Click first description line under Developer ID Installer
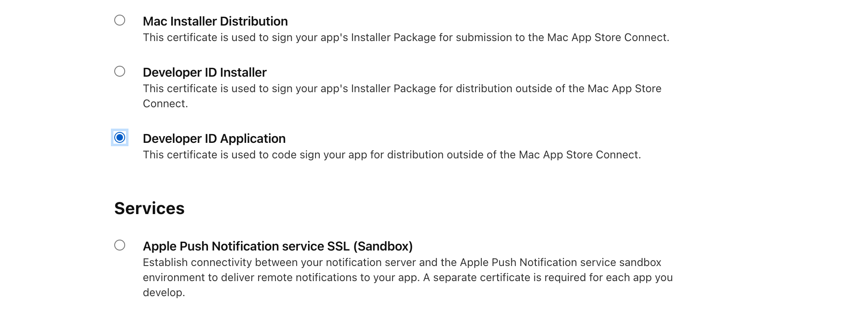Viewport: 868px width, 310px height. 402,89
